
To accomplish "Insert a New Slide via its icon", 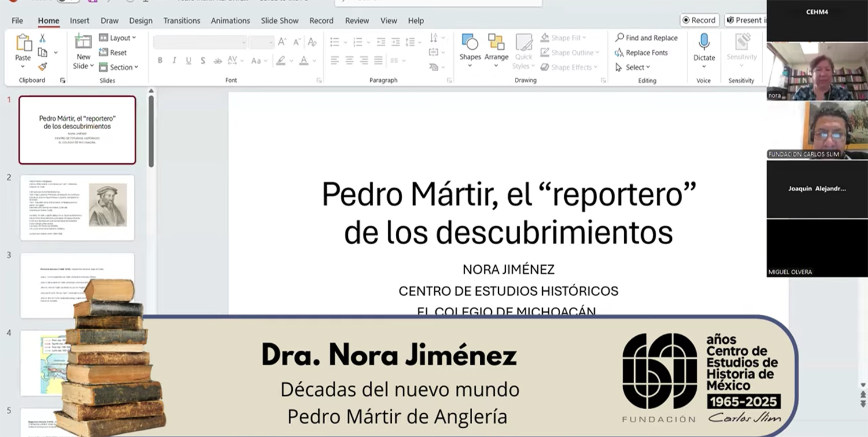I will pos(83,42).
